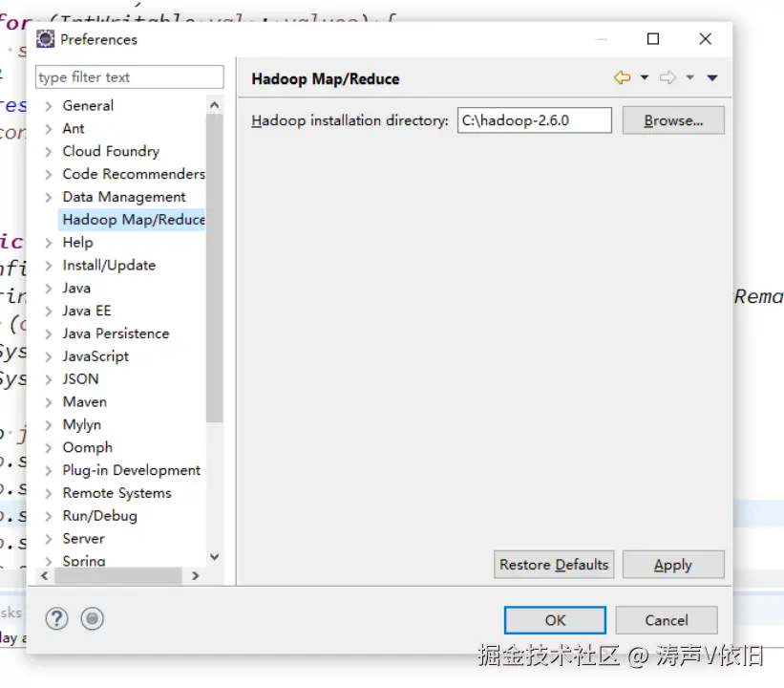Click the oomph preference recorder icon
This screenshot has height=688, width=784.
pos(92,619)
